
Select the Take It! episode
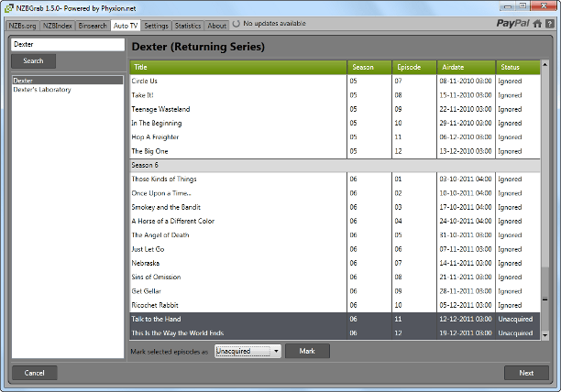tap(335, 95)
